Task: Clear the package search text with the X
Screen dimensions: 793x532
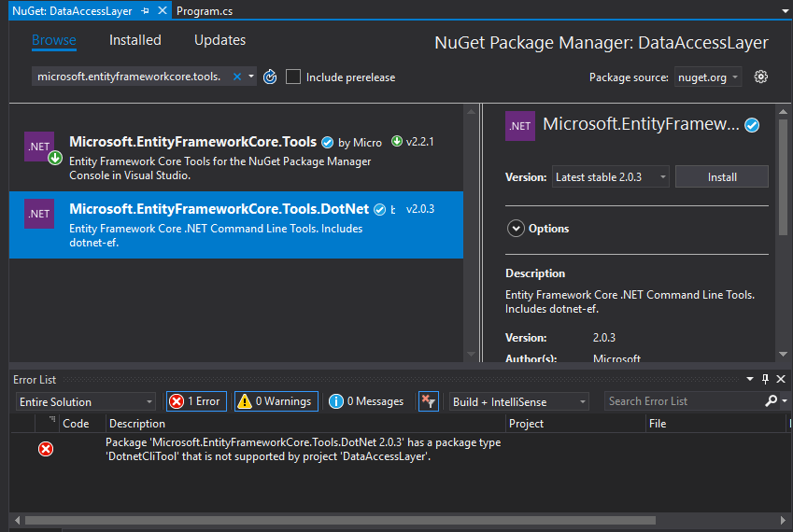Action: click(x=236, y=77)
